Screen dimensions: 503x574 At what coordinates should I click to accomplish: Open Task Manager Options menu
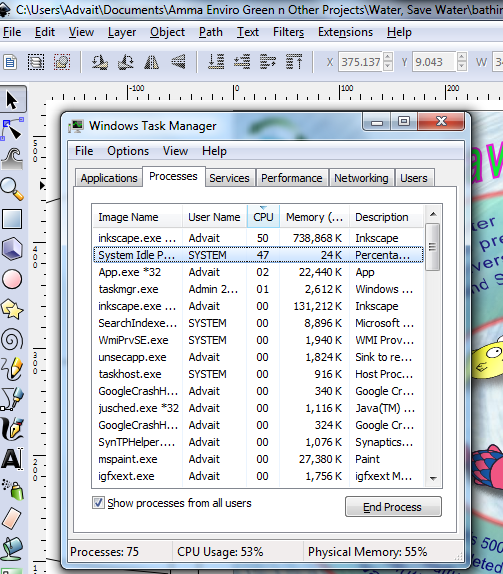pos(128,151)
